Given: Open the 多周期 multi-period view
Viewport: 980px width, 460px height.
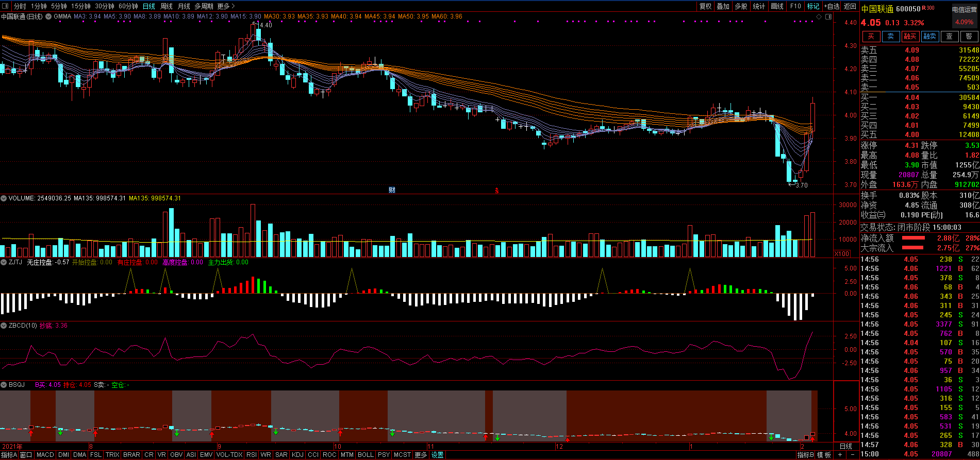Looking at the screenshot, I should (x=204, y=6).
